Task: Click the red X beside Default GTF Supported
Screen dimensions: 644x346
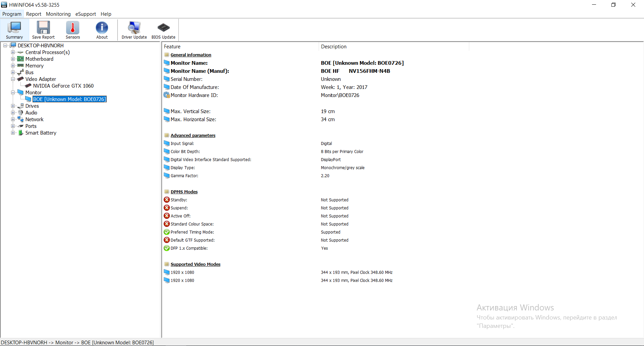Action: point(167,240)
